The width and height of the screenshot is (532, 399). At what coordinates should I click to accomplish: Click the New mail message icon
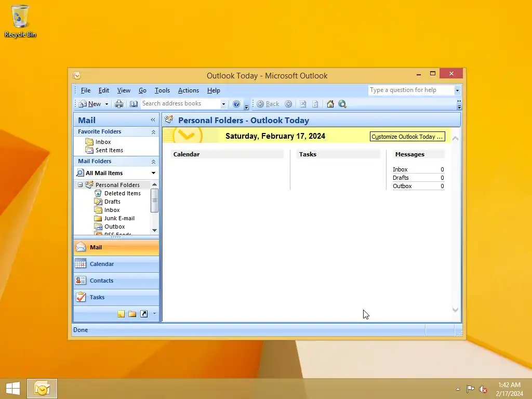point(83,104)
